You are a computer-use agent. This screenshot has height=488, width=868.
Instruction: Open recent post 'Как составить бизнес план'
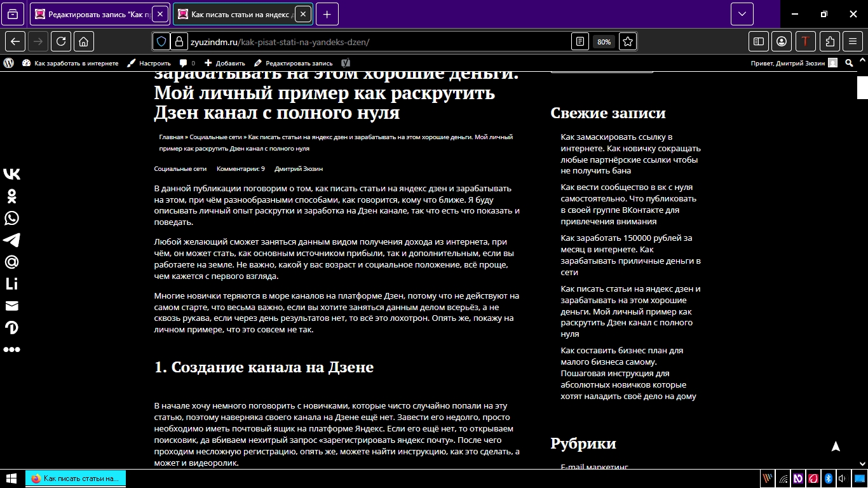628,373
